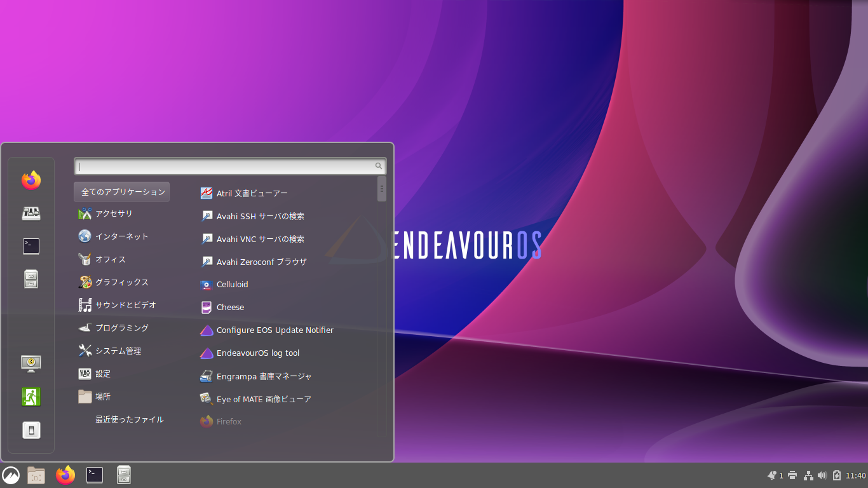The width and height of the screenshot is (868, 488).
Task: Open file manager from bottom panel
Action: pyautogui.click(x=124, y=475)
